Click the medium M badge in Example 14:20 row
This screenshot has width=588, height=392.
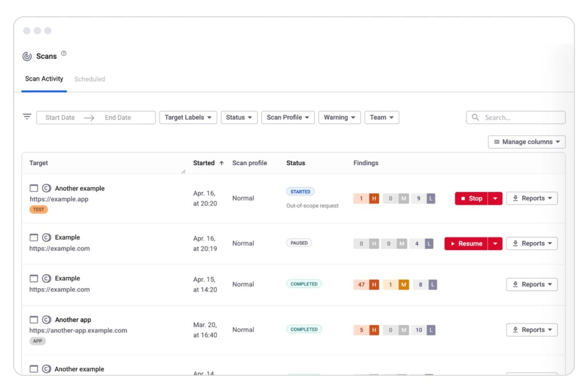point(404,284)
